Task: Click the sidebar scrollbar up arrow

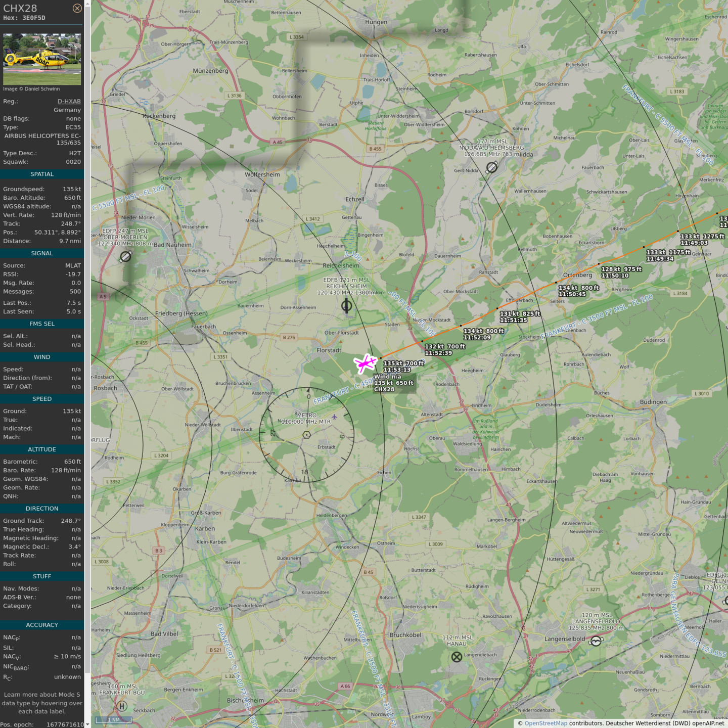Action: tap(87, 4)
